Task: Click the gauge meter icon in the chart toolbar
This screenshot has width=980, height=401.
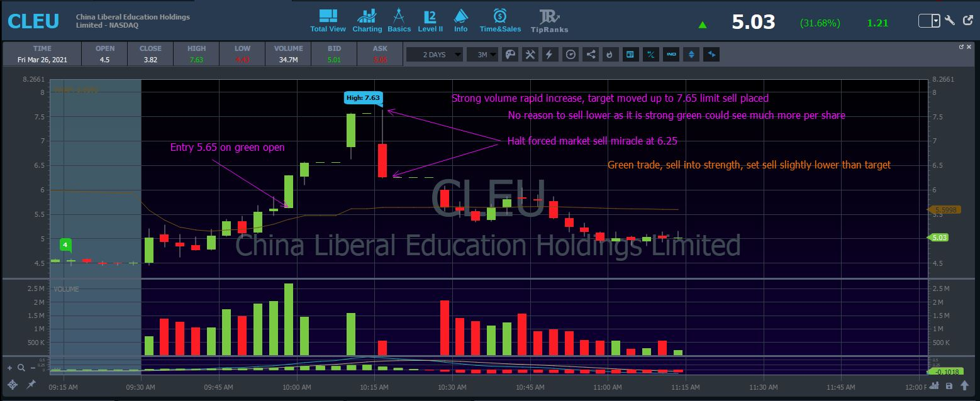Action: click(571, 55)
